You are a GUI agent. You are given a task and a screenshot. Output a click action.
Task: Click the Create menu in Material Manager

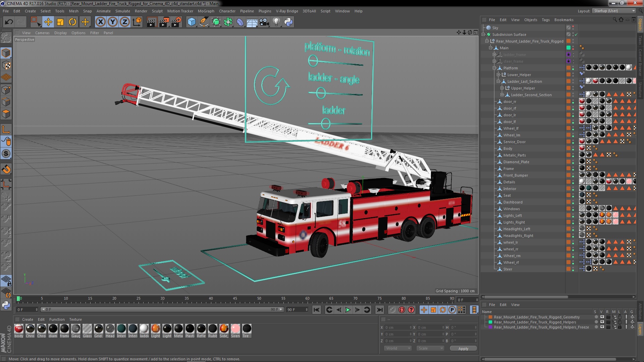(x=28, y=319)
